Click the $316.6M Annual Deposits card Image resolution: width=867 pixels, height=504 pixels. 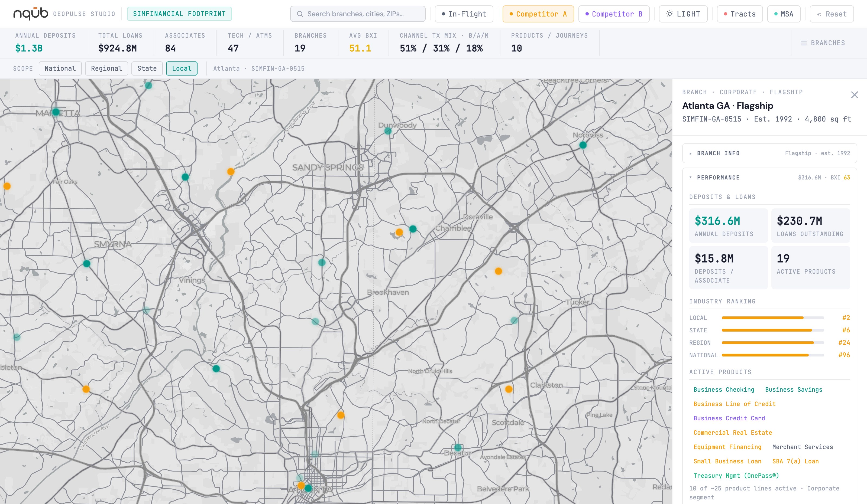pyautogui.click(x=728, y=225)
